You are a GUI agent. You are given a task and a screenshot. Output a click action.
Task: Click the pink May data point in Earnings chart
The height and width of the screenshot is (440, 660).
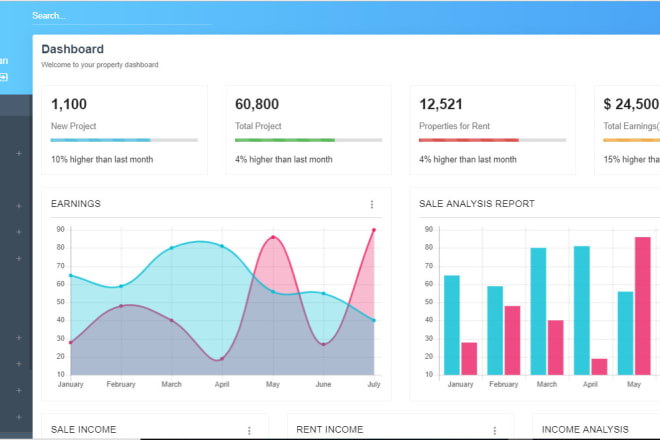[x=273, y=237]
